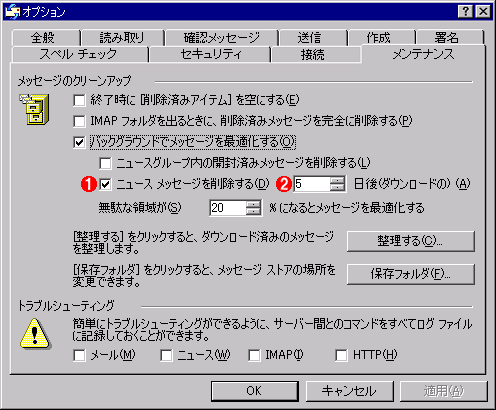Click the days number input field

click(312, 184)
